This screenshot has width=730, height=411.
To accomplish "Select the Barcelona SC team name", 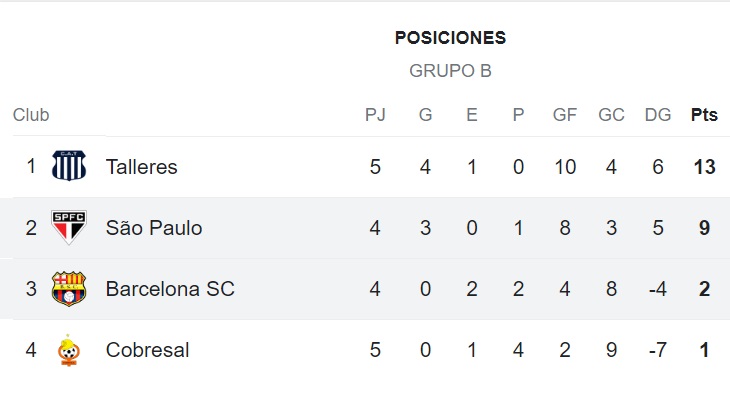I will pyautogui.click(x=170, y=289).
